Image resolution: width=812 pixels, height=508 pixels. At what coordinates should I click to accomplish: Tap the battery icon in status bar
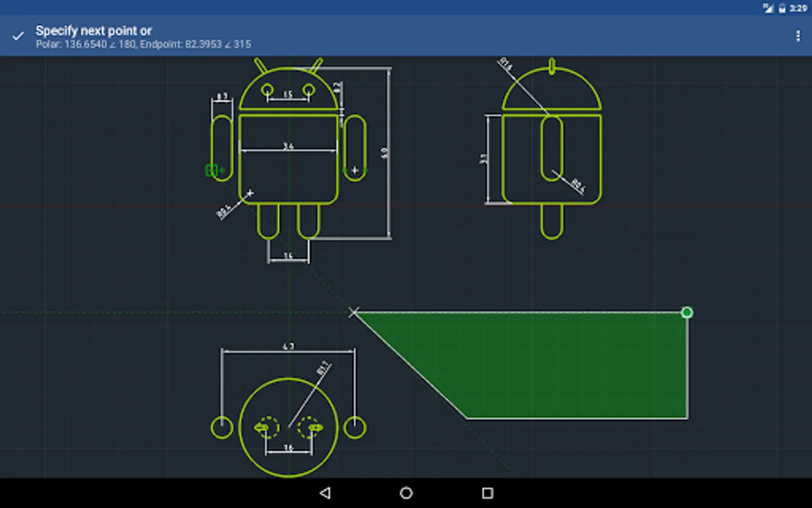tap(782, 8)
